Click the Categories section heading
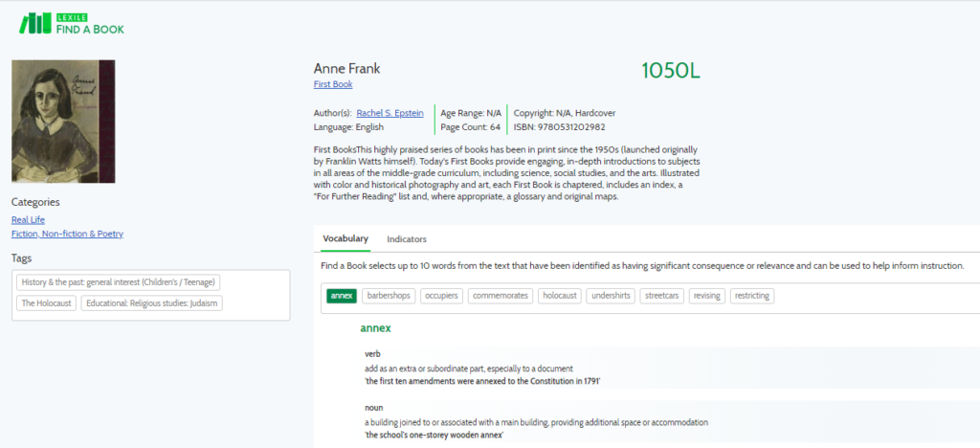 (35, 202)
